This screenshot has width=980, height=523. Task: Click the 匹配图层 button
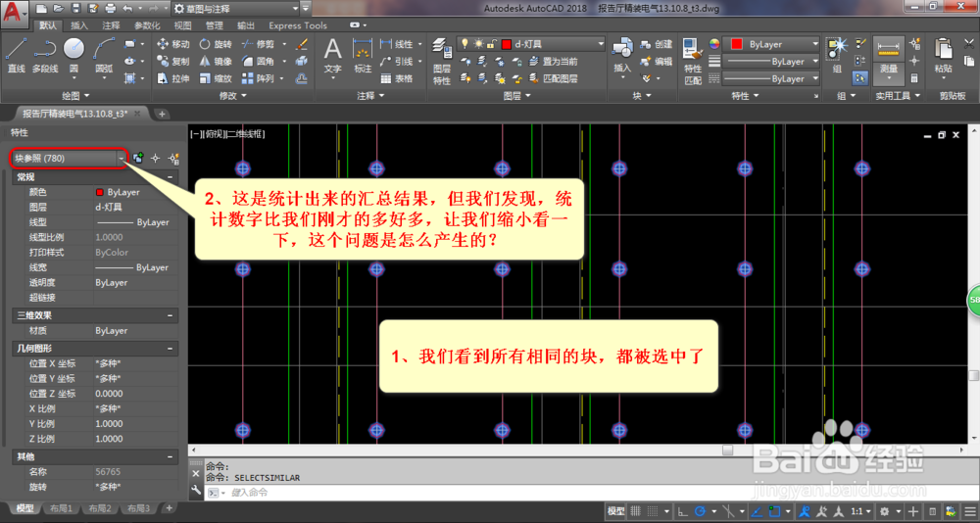click(553, 78)
